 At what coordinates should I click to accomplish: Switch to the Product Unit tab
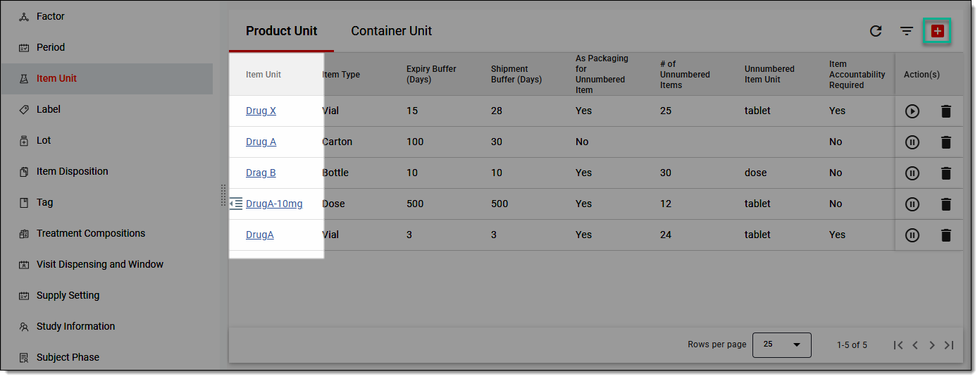(282, 31)
